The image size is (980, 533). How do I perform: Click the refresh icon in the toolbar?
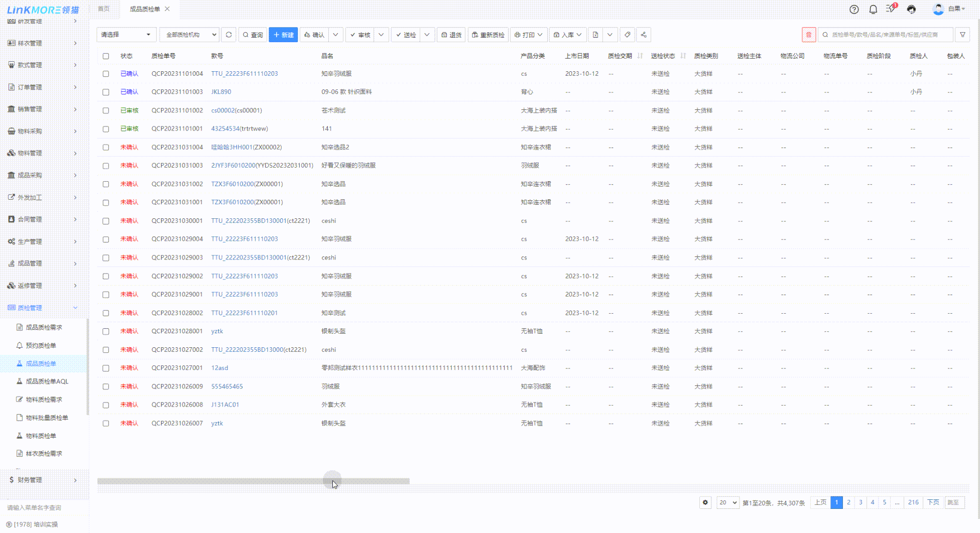click(229, 35)
